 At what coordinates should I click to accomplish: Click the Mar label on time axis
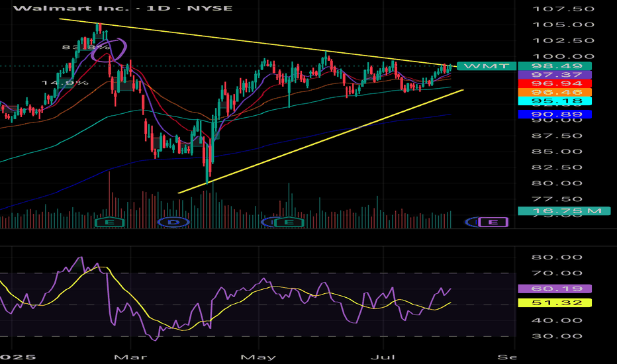[130, 357]
